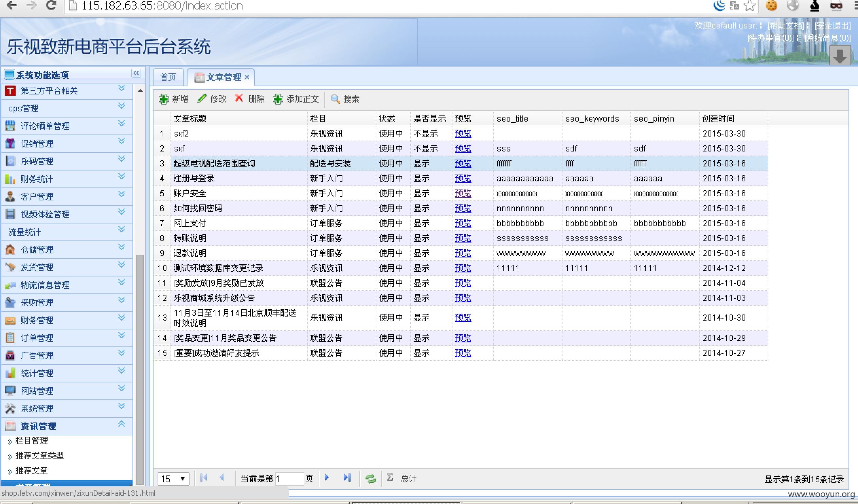Click the 仓储管理 house icon

click(10, 250)
